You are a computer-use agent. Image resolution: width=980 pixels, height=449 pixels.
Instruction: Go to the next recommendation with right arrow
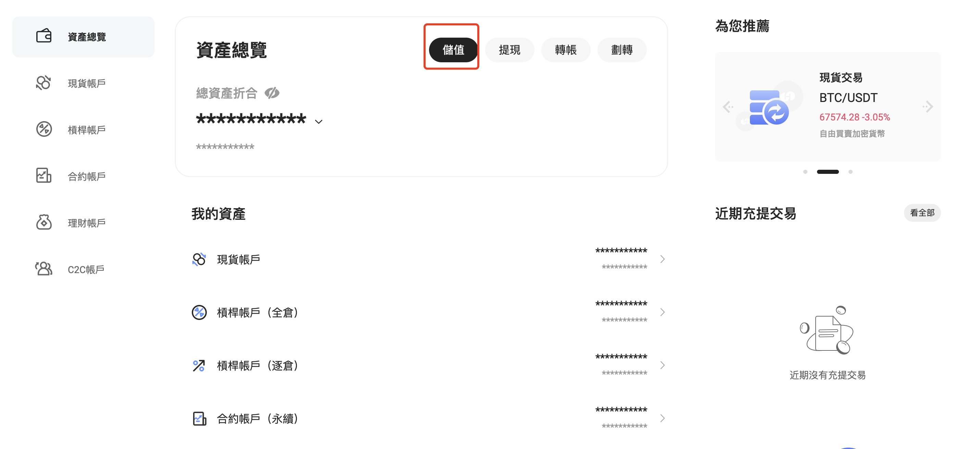tap(928, 107)
